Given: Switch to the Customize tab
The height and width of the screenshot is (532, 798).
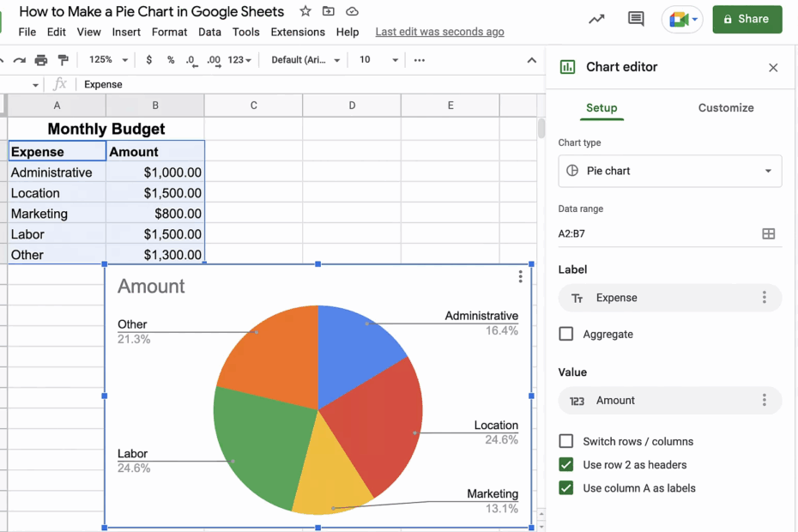Looking at the screenshot, I should click(726, 108).
